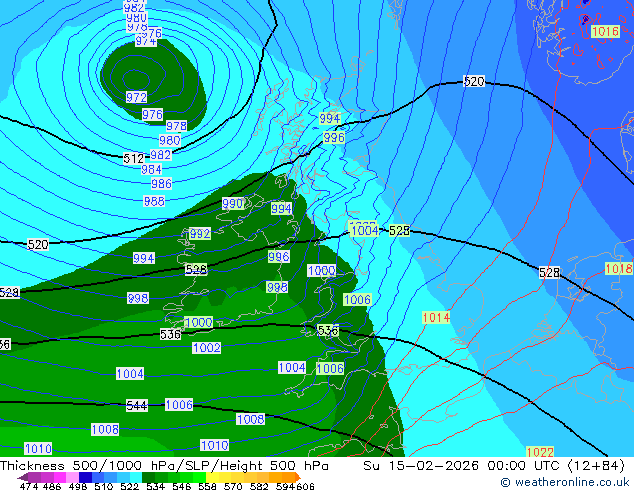Select the orange arrow end of legend
Viewport: 634px width, 490px height.
coord(298,477)
